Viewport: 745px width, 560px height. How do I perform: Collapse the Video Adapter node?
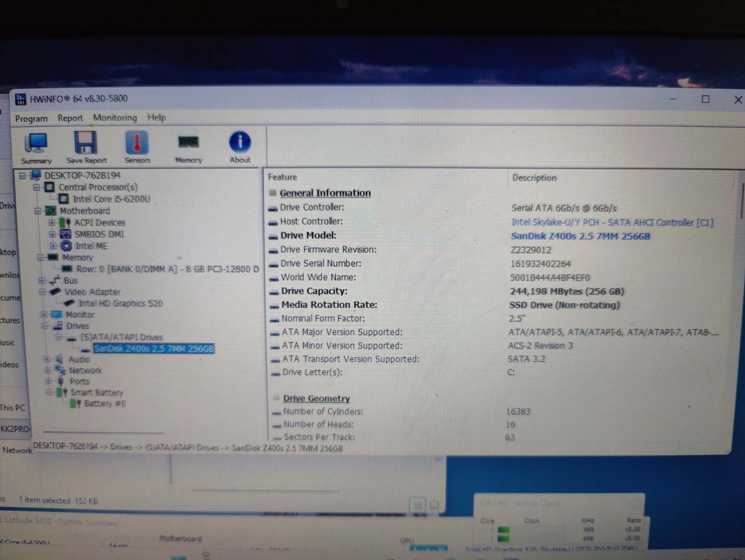tap(43, 292)
